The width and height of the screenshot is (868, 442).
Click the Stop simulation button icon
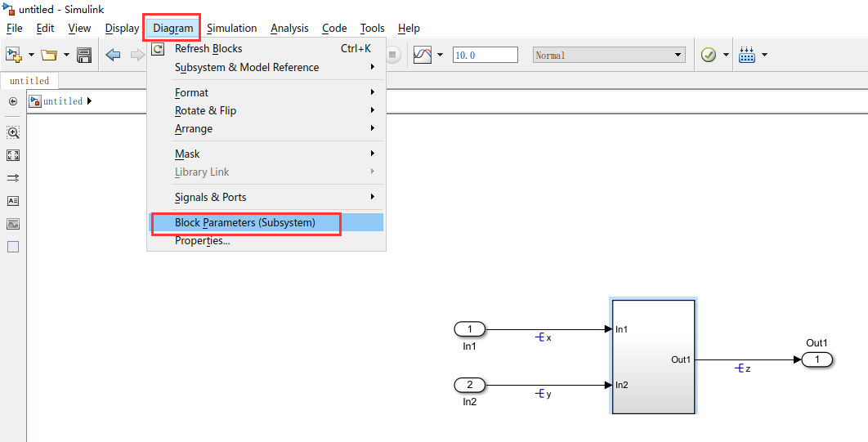393,55
